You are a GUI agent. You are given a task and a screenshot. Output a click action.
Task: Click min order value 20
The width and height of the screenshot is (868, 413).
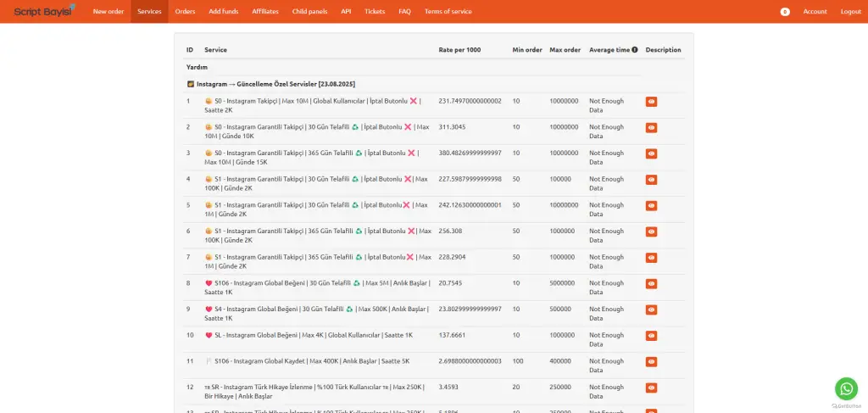tap(516, 387)
